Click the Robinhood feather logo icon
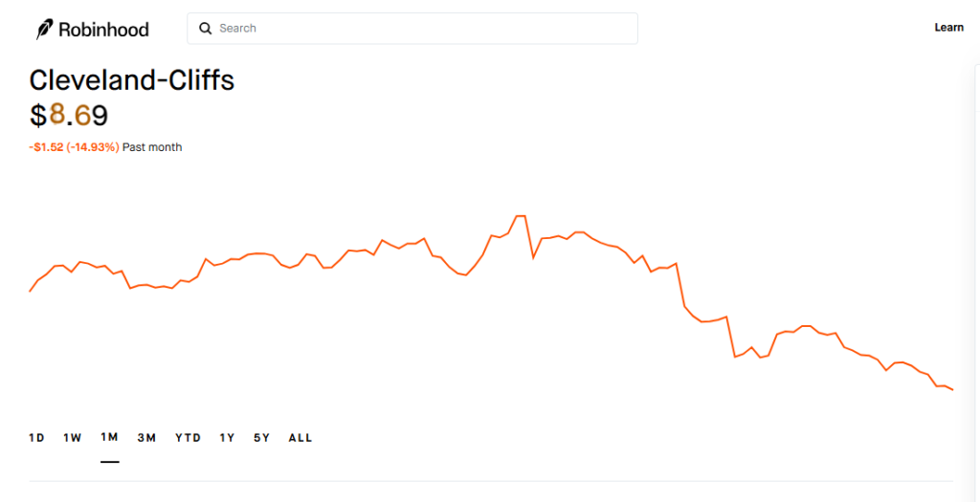Screen dimensions: 980x502 tap(45, 30)
